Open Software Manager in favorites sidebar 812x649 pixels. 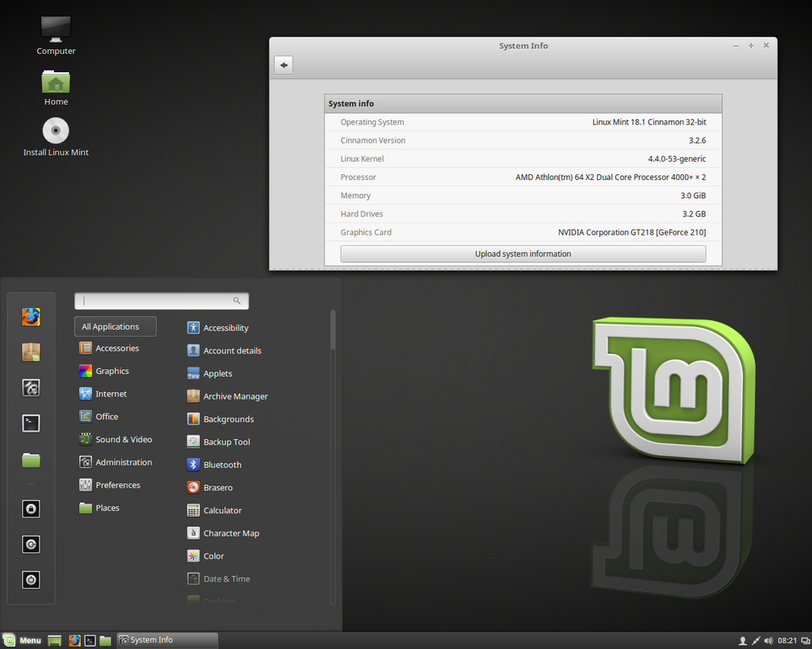31,353
